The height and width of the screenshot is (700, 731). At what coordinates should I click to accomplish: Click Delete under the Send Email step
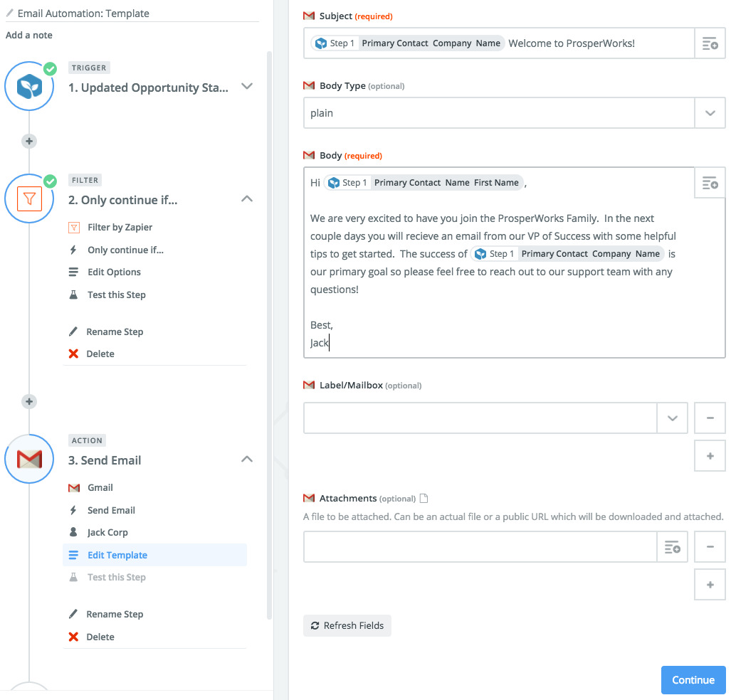(100, 637)
